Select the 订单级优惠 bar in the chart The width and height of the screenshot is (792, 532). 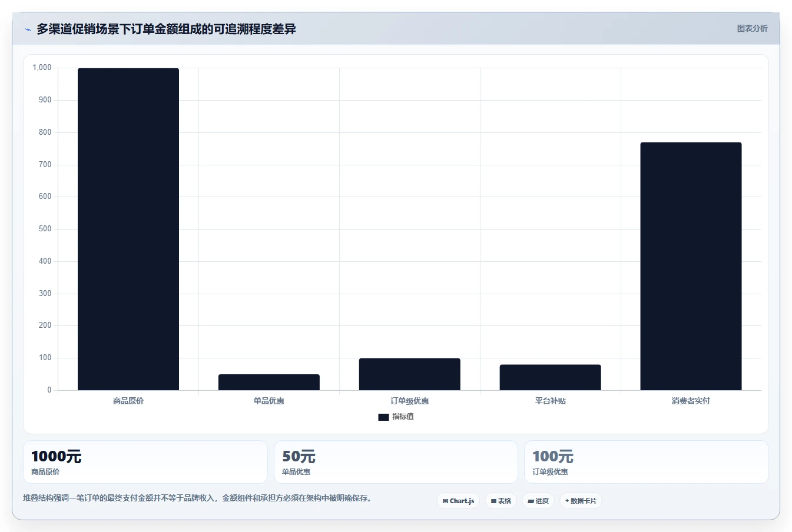(410, 374)
